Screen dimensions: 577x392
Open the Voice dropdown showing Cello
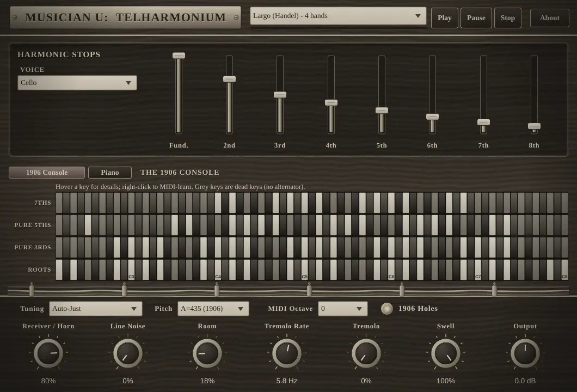click(77, 83)
